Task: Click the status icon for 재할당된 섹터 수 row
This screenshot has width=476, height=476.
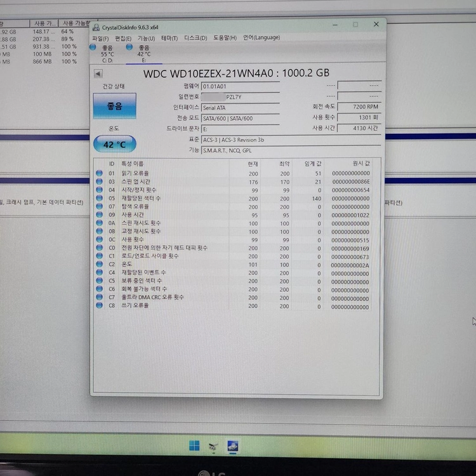Action: [99, 198]
